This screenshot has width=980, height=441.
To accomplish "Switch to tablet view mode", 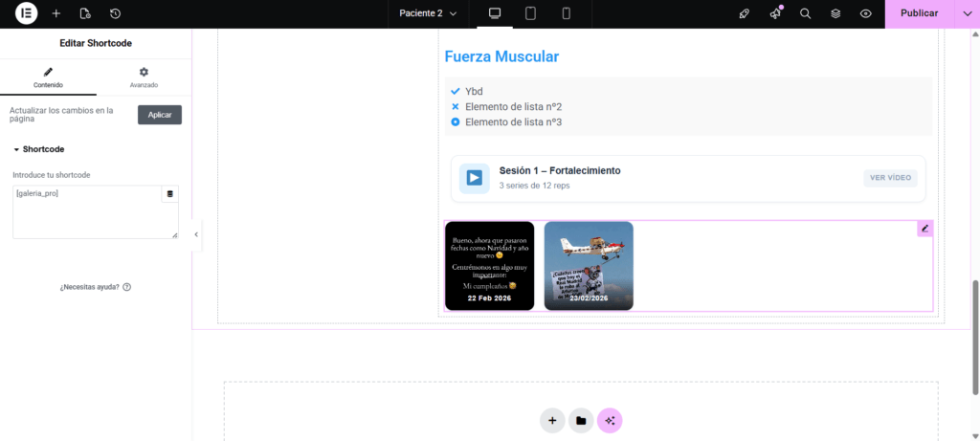I will (530, 13).
